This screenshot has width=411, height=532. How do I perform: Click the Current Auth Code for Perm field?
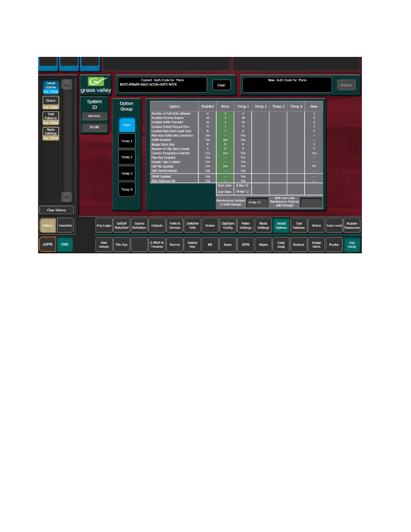click(x=162, y=85)
